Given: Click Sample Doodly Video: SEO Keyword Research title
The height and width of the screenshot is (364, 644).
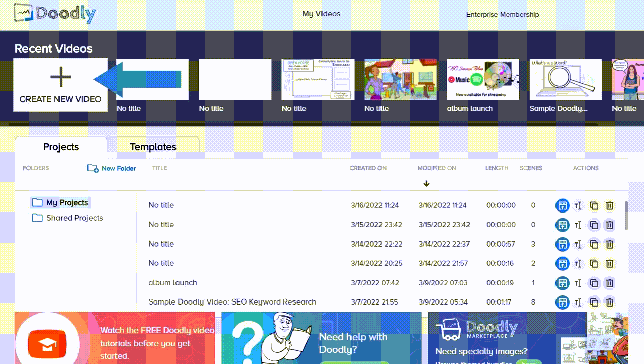Looking at the screenshot, I should tap(232, 302).
